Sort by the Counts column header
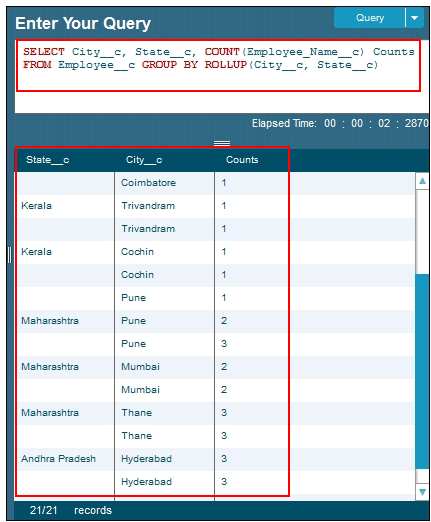Viewport: 431px width, 522px height. click(242, 160)
